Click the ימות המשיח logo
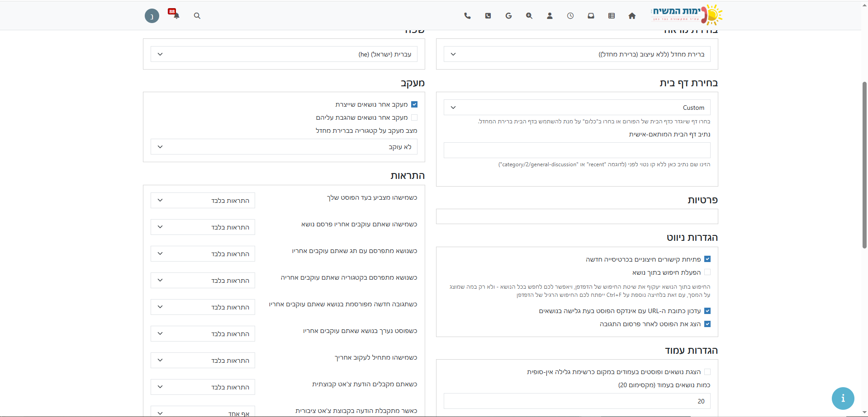Image resolution: width=868 pixels, height=417 pixels. point(687,15)
